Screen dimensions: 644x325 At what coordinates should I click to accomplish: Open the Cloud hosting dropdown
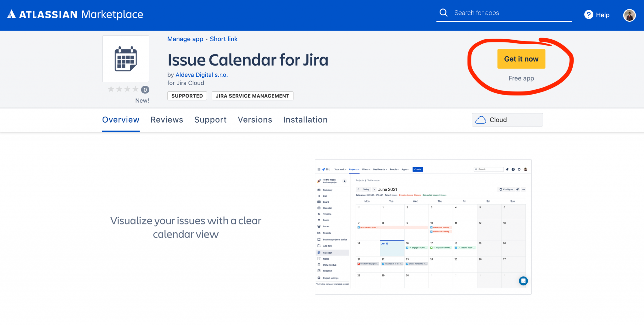[507, 120]
